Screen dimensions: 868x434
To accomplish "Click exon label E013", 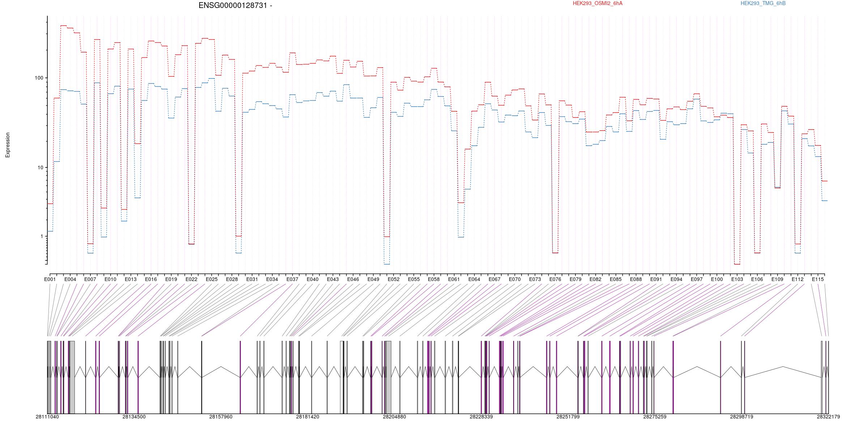I will point(131,279).
